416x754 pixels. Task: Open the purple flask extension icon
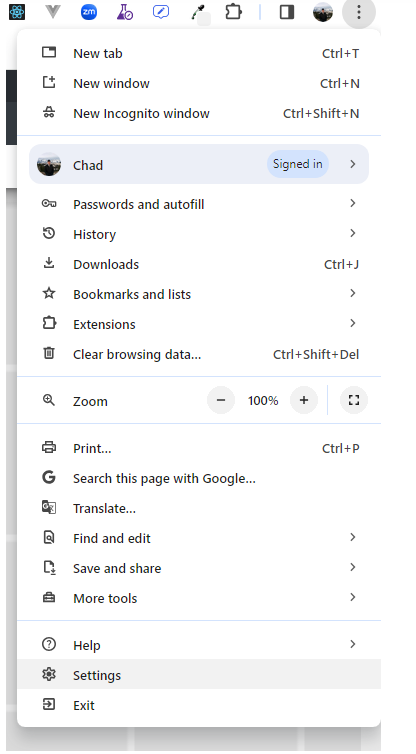click(x=125, y=12)
